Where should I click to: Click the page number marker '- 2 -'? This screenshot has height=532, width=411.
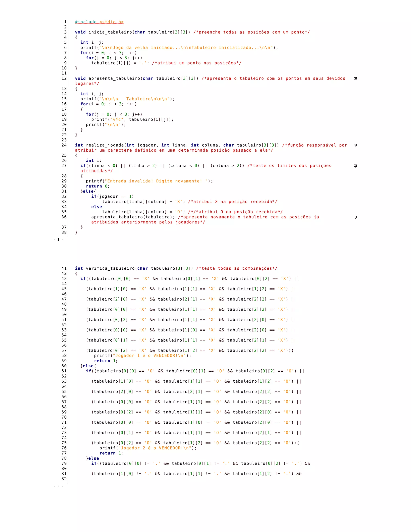coord(58,486)
